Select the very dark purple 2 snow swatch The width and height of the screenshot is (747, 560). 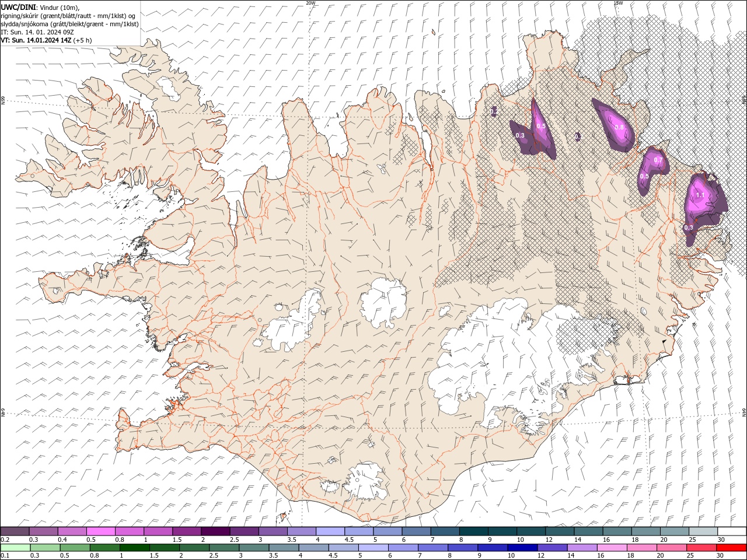[215, 531]
